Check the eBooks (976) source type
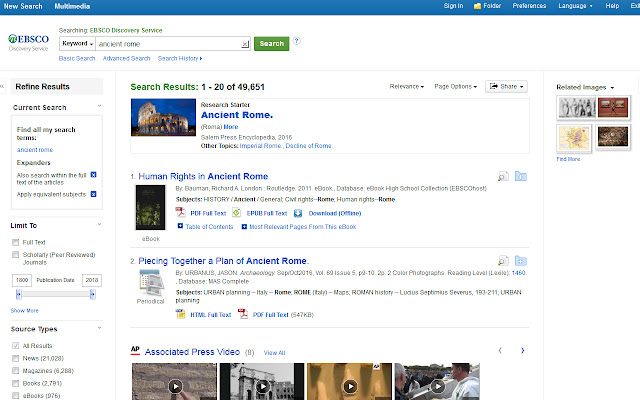Viewport: 640px width, 400px height. (16, 396)
